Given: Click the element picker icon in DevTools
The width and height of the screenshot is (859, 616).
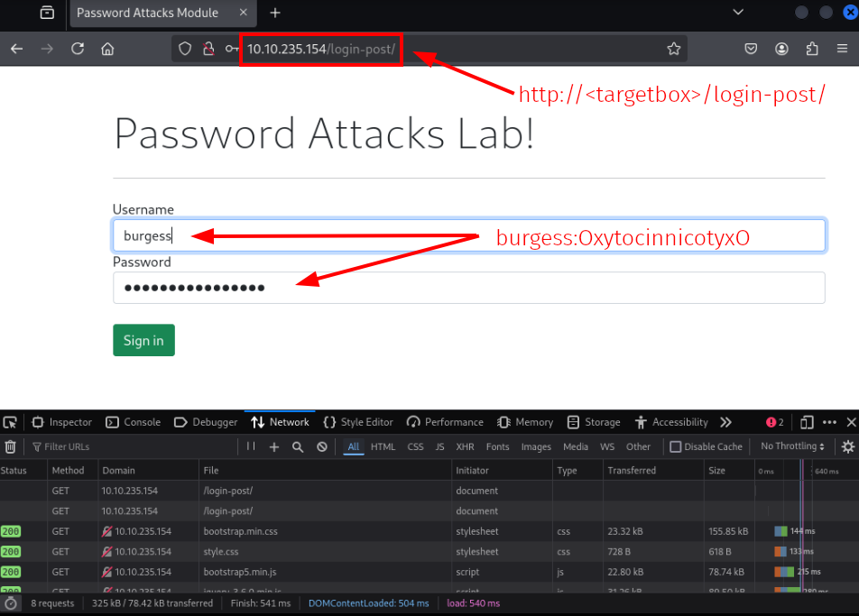Looking at the screenshot, I should 10,422.
